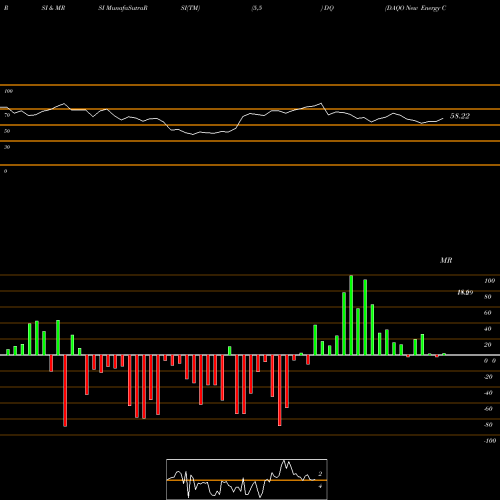Click the 'SI(TM)' header label

click(190, 8)
